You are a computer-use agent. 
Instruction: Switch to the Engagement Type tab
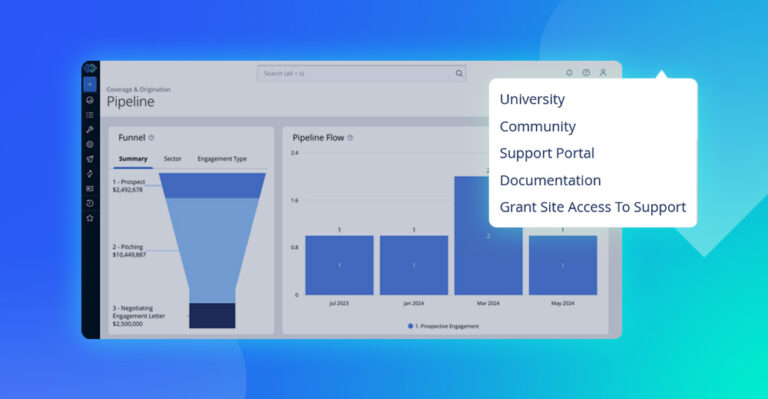[x=222, y=159]
